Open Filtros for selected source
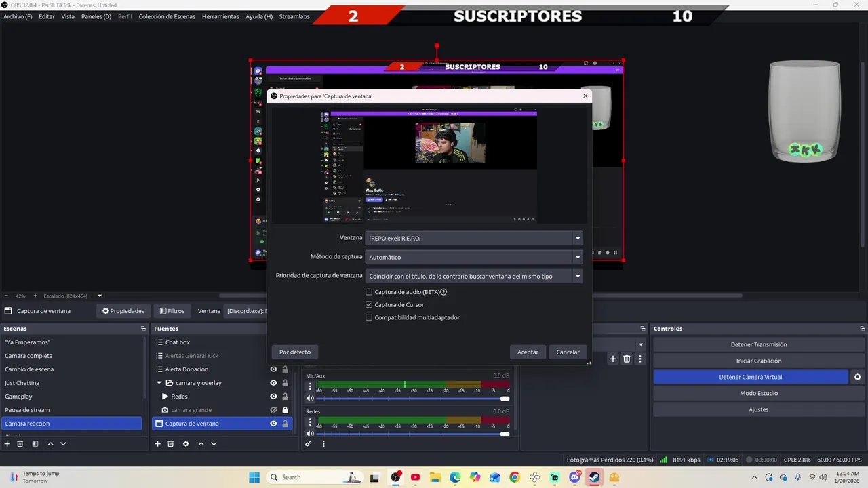 [x=172, y=311]
